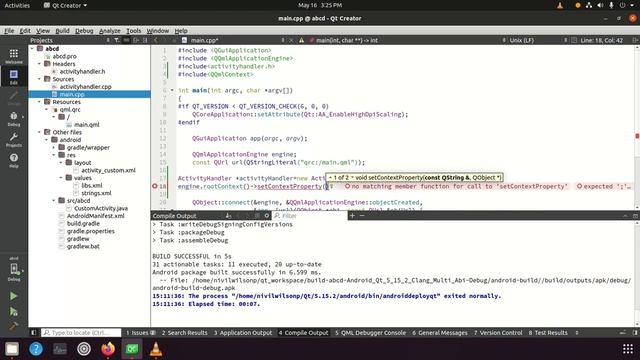The width and height of the screenshot is (640, 360).
Task: Open the Edit menu
Action: point(25,31)
